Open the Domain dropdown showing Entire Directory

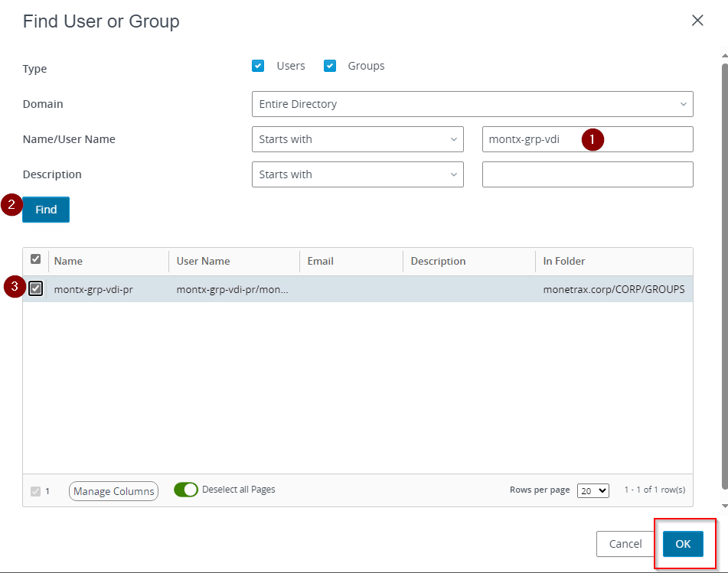point(472,104)
